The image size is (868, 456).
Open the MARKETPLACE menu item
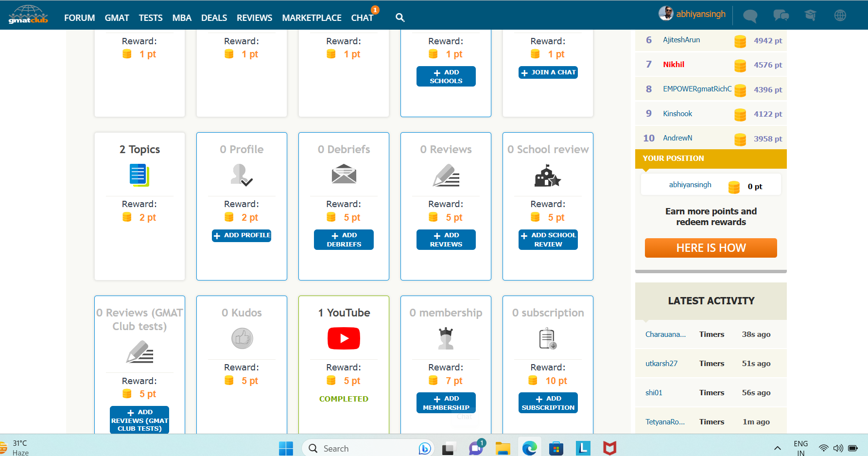pos(312,18)
